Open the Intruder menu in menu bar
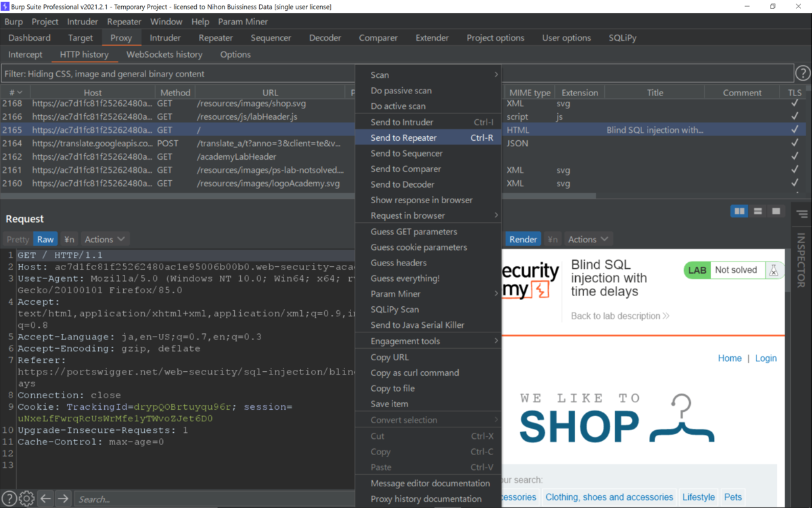 [x=83, y=22]
